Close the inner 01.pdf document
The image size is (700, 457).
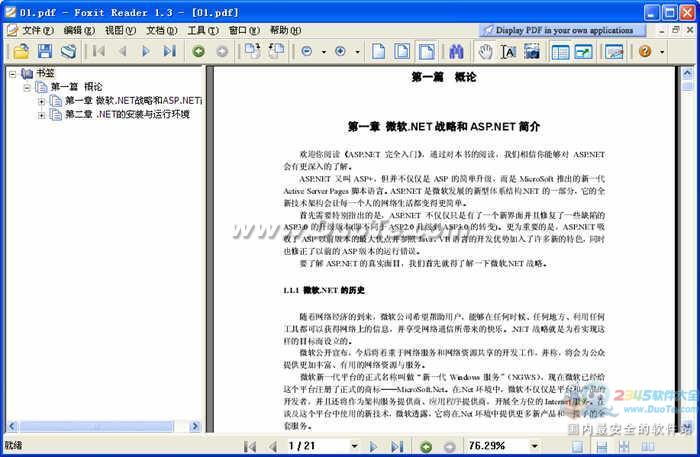click(690, 30)
